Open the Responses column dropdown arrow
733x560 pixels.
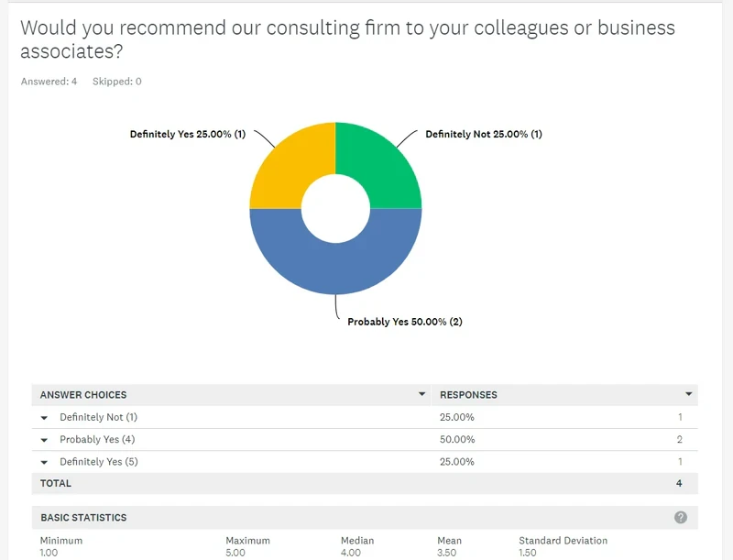tap(689, 394)
